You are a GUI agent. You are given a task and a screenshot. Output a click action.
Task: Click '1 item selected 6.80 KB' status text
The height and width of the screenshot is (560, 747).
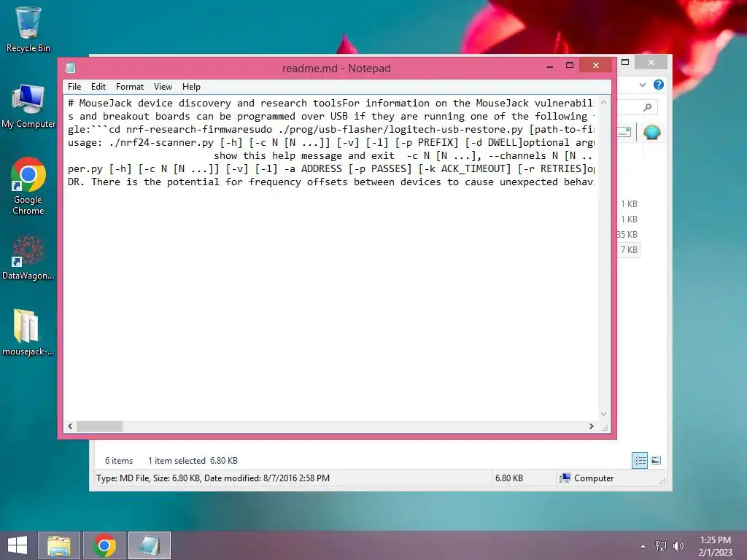pos(193,461)
